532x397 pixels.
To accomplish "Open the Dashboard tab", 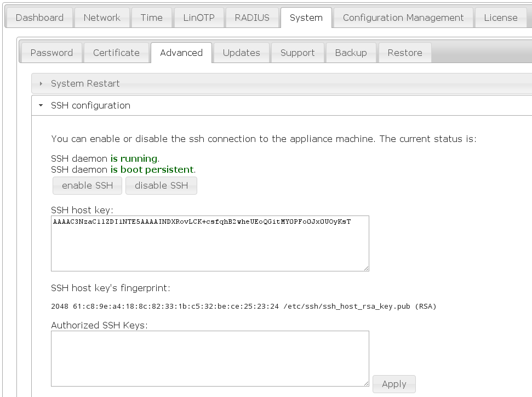I will (x=39, y=18).
